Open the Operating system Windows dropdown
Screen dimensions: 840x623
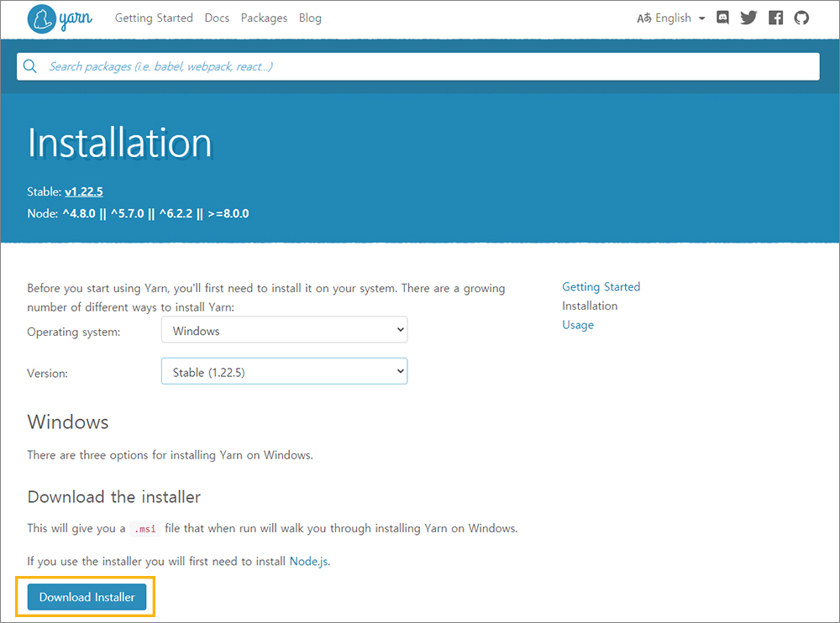point(284,330)
